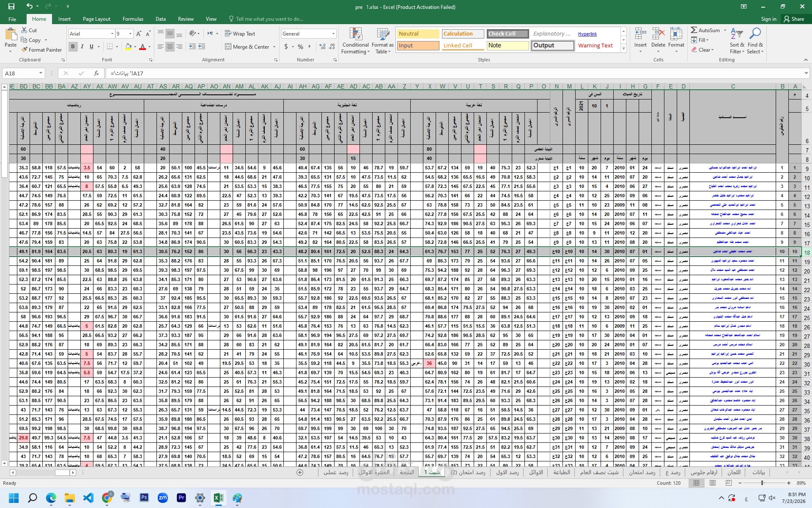Click into the formula bar showing A17 reference
Viewport: 812px width, 508px height.
pyautogui.click(x=457, y=73)
